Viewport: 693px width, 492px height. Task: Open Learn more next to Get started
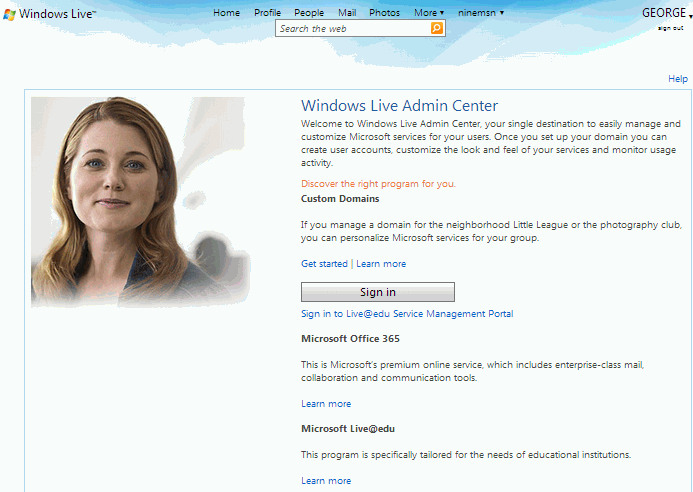pos(381,264)
